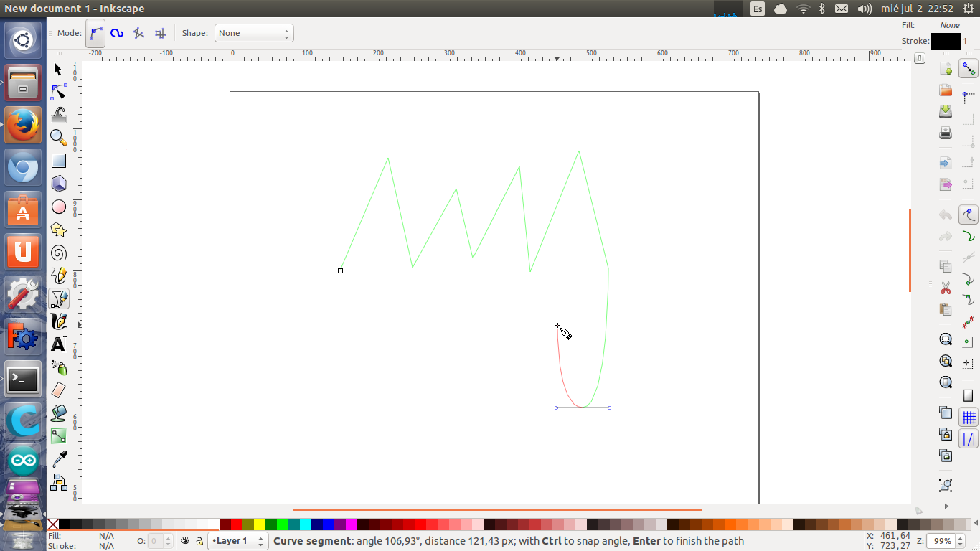Open Firefox from the Ubuntu launcher
Image resolution: width=980 pixels, height=551 pixels.
[23, 126]
